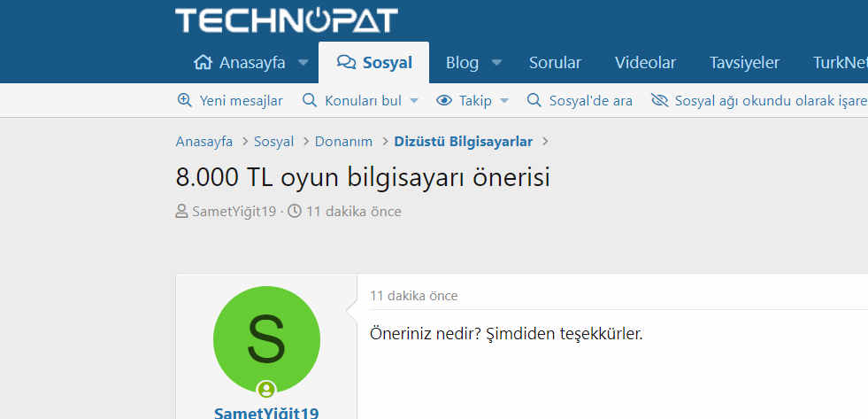Open the green S avatar profile
This screenshot has height=419, width=868.
tap(266, 339)
